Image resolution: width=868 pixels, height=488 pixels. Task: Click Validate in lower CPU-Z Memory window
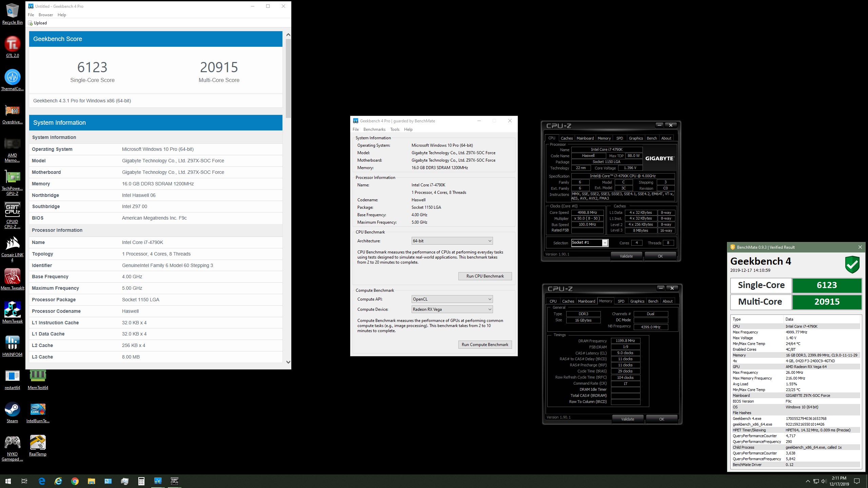[628, 419]
